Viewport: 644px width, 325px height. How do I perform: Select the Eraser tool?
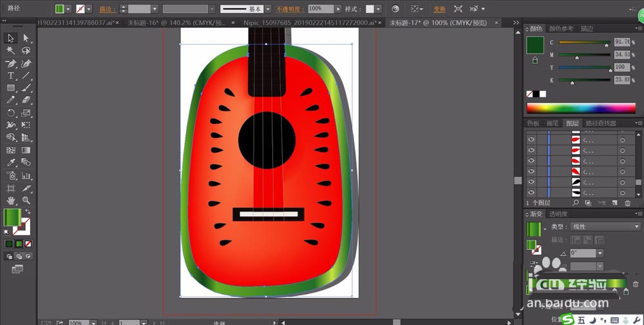tap(26, 100)
